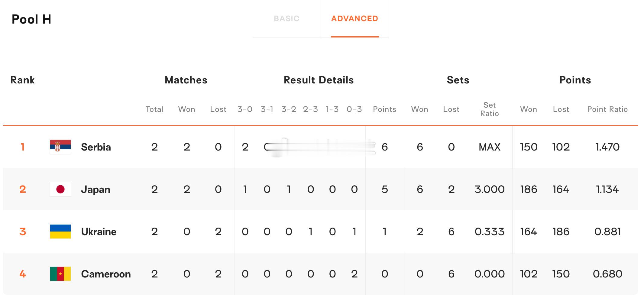Open the Ukraine team link
This screenshot has height=295, width=644.
tap(99, 232)
